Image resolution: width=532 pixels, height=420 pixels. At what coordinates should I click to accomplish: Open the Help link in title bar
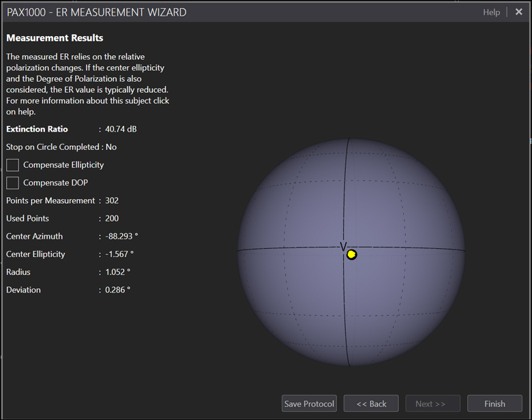(x=491, y=12)
